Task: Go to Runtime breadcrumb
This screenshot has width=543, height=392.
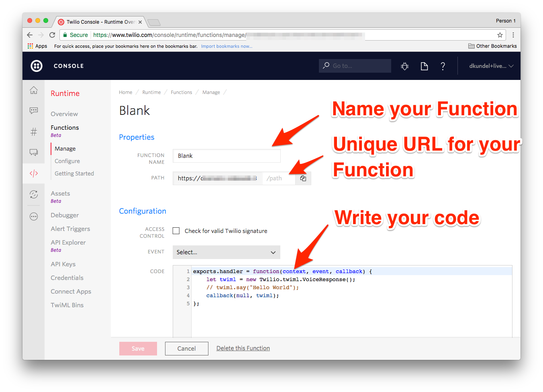Action: pos(151,92)
